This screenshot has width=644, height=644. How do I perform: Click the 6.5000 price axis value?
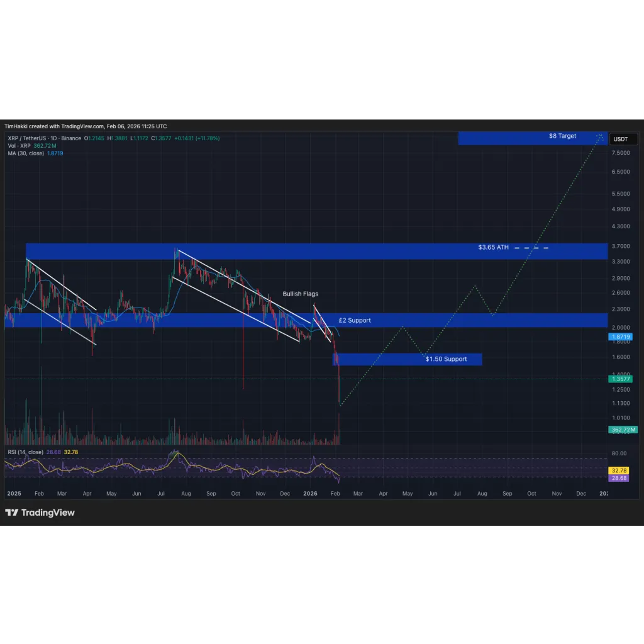coord(621,172)
